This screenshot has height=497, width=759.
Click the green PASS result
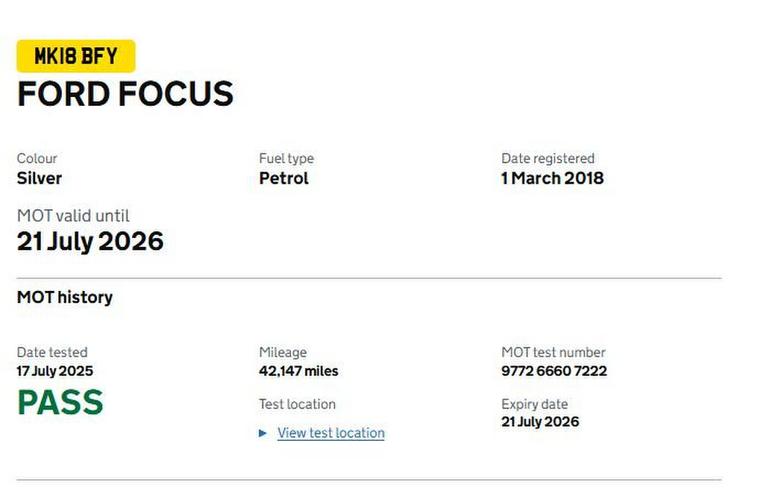(60, 402)
